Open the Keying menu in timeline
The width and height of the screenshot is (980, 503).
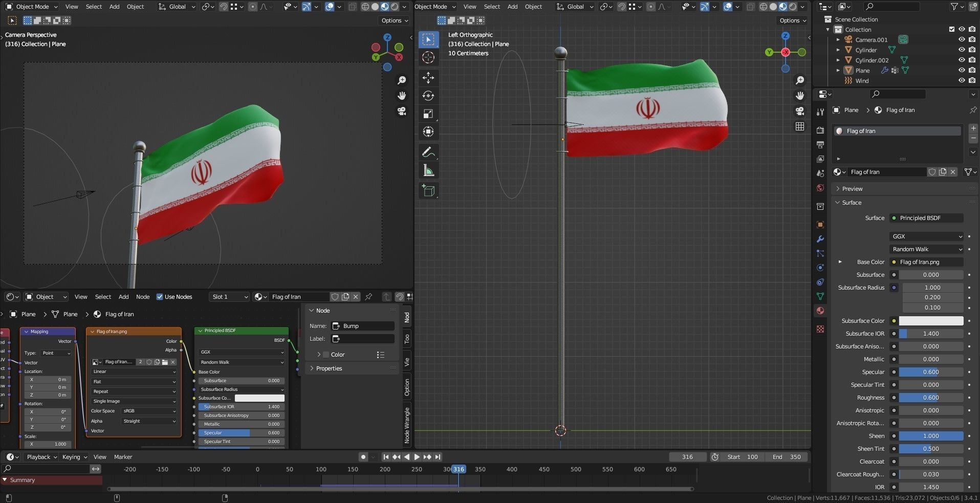pos(74,457)
